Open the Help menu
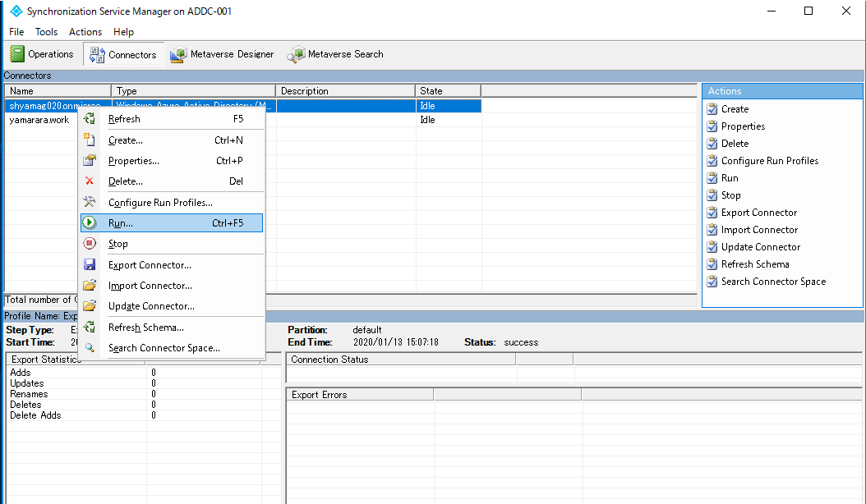This screenshot has height=504, width=866. point(123,32)
